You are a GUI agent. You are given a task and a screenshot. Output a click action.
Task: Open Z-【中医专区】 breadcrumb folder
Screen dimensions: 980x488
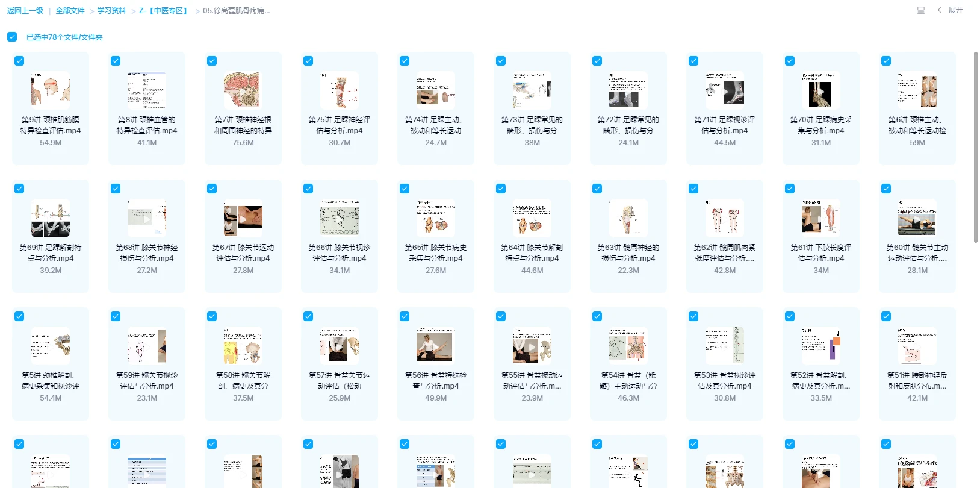164,11
